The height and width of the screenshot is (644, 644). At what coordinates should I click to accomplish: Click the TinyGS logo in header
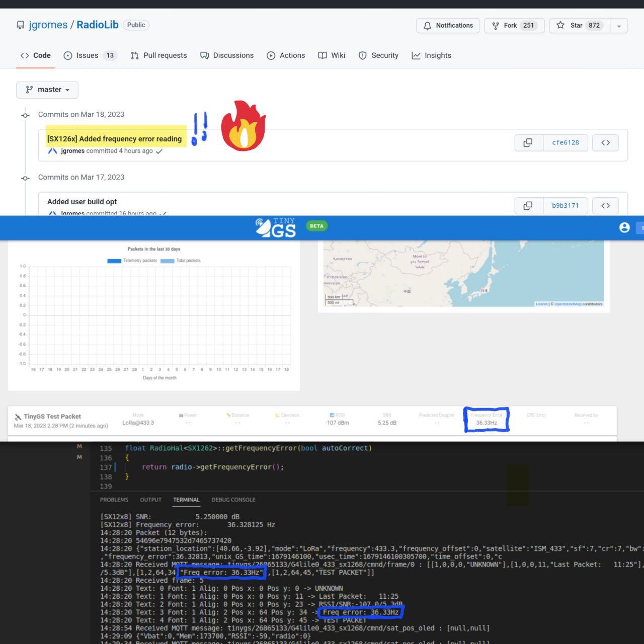[x=276, y=228]
